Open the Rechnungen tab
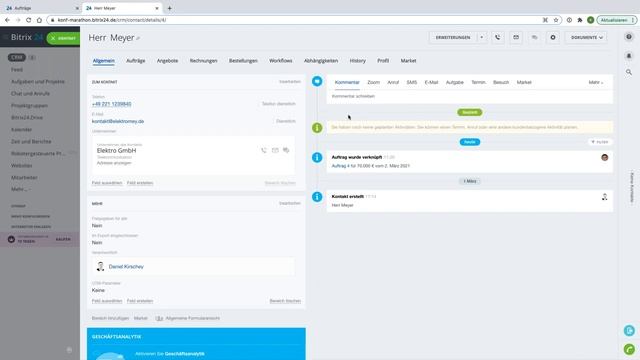The width and height of the screenshot is (640, 360). tap(203, 61)
